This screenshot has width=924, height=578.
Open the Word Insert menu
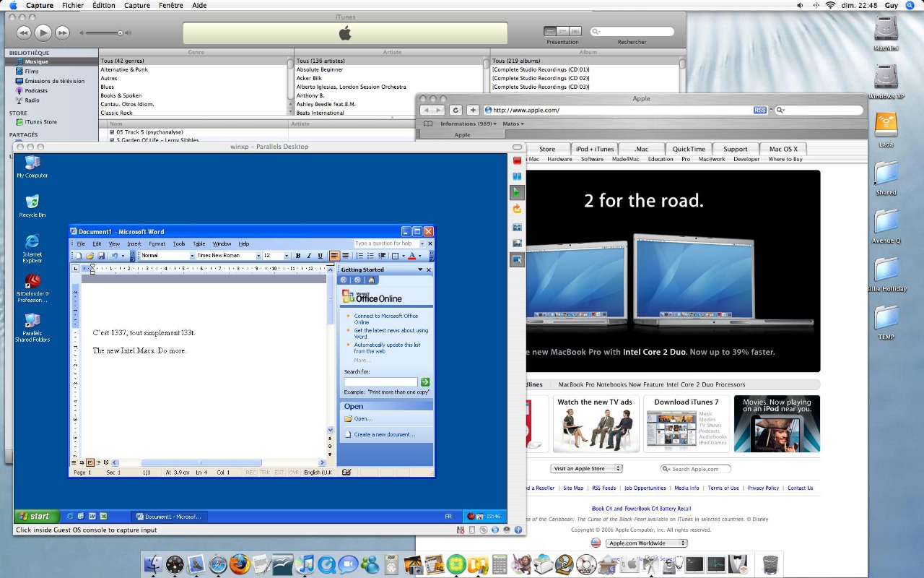pyautogui.click(x=134, y=243)
